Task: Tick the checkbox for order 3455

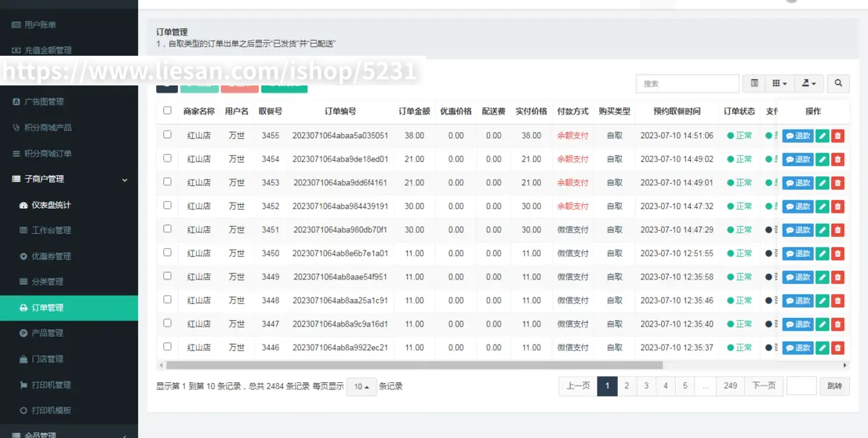Action: point(168,135)
